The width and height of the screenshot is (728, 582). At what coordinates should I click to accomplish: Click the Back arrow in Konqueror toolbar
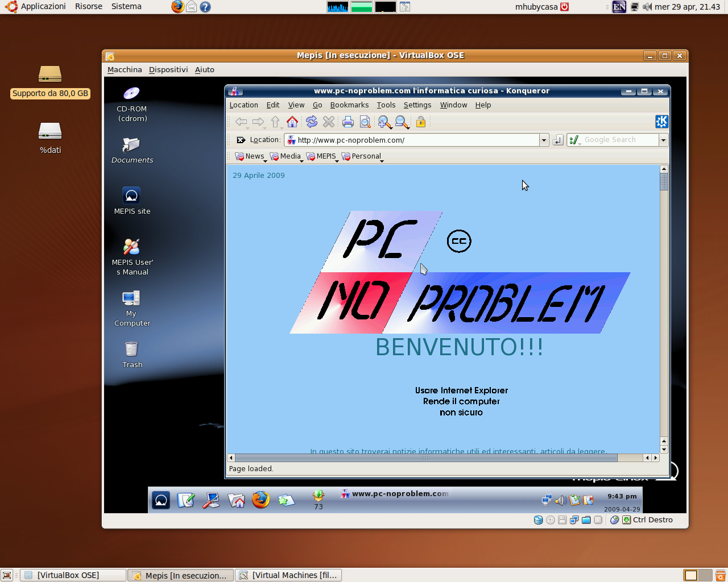pos(241,122)
